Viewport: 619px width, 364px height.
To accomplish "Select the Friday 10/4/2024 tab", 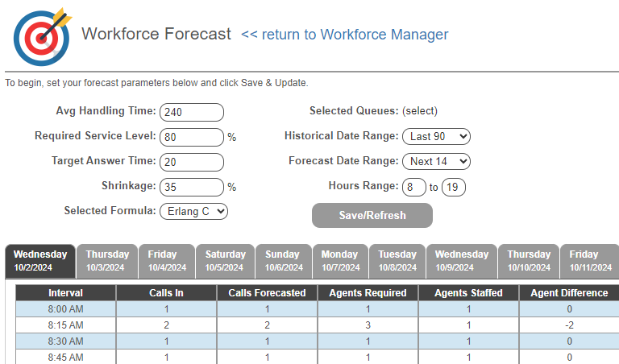I will (x=167, y=261).
